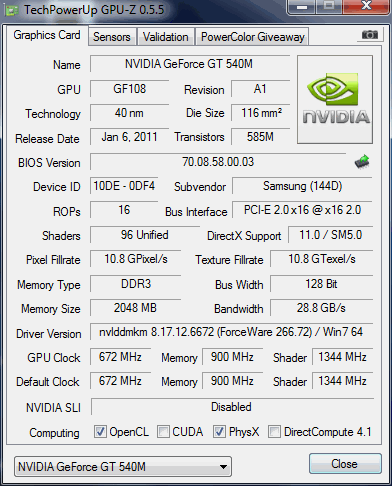Minimize the GPU-Z window
The height and width of the screenshot is (486, 392).
point(302,7)
